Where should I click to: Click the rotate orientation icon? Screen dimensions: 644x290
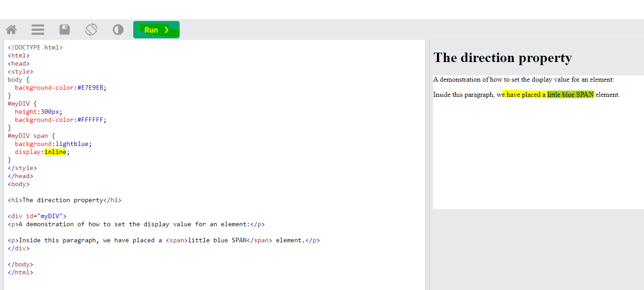pyautogui.click(x=91, y=30)
